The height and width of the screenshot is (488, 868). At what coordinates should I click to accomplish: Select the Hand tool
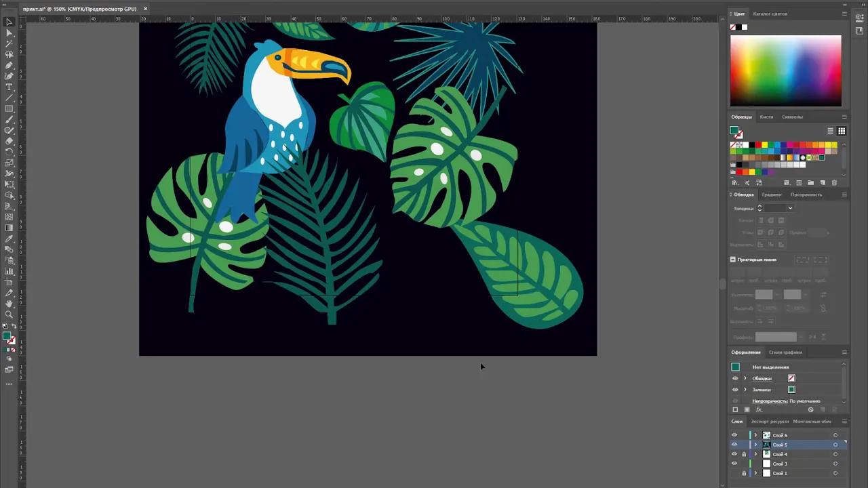click(x=9, y=304)
